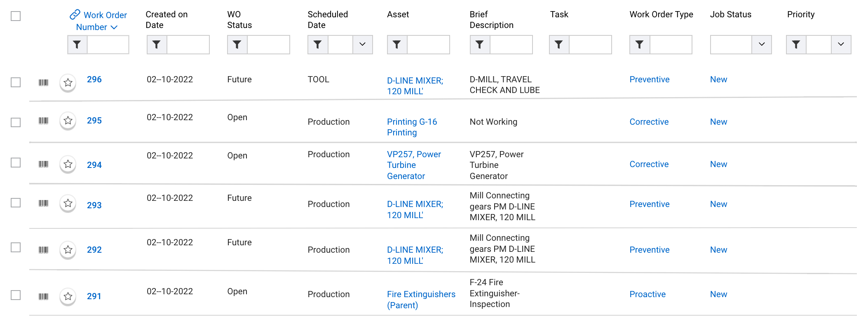Select the checkbox for work order 296
The height and width of the screenshot is (335, 868).
[15, 82]
